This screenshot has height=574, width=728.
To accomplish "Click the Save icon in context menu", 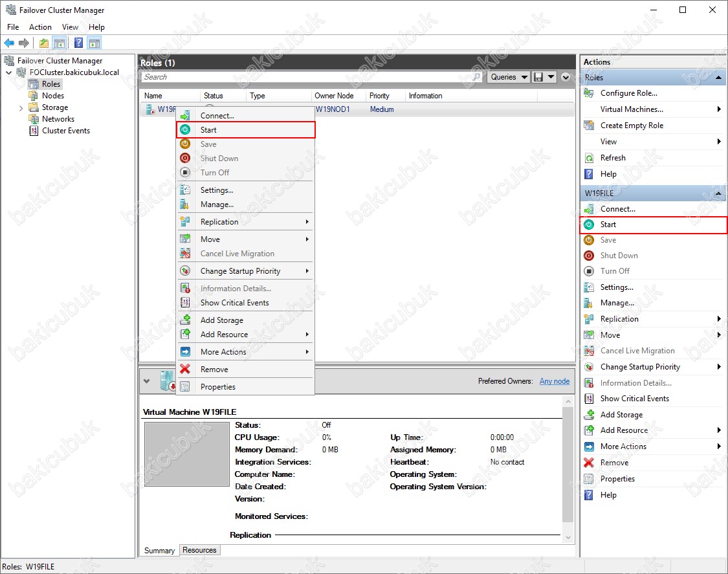I will coord(185,144).
